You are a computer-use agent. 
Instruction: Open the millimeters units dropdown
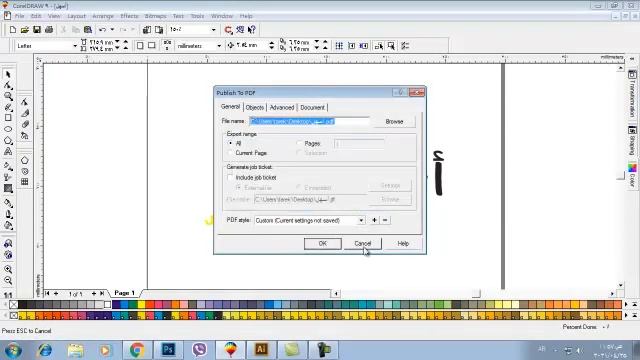click(x=219, y=46)
